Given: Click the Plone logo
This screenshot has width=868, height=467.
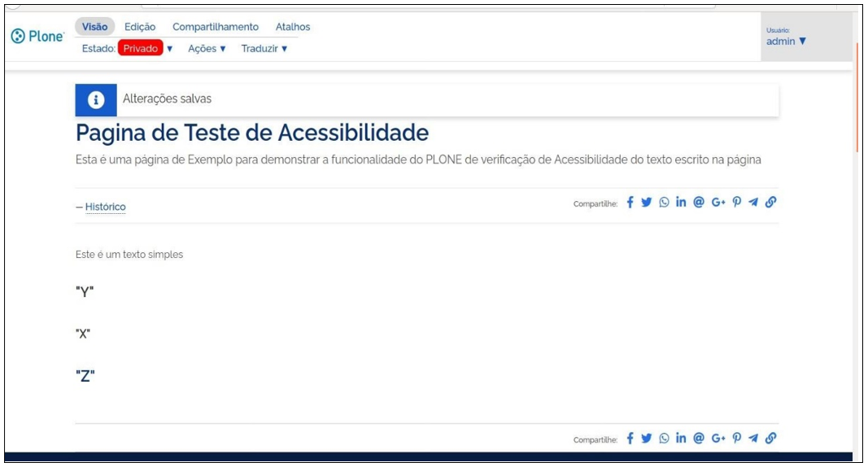Looking at the screenshot, I should click(x=37, y=37).
